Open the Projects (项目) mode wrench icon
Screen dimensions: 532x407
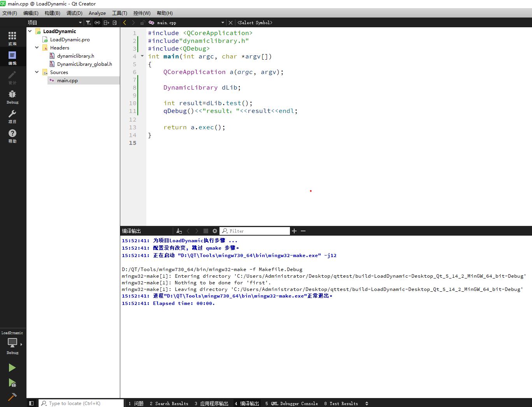[x=12, y=116]
